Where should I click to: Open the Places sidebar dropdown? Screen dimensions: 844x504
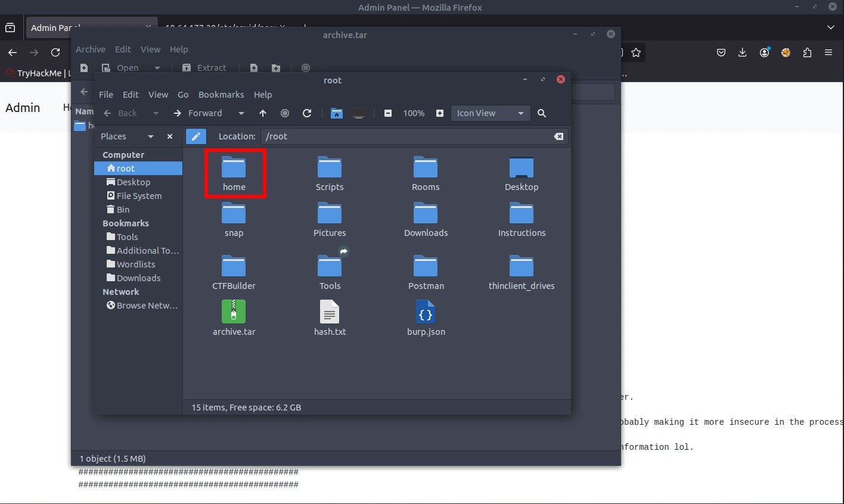[151, 136]
